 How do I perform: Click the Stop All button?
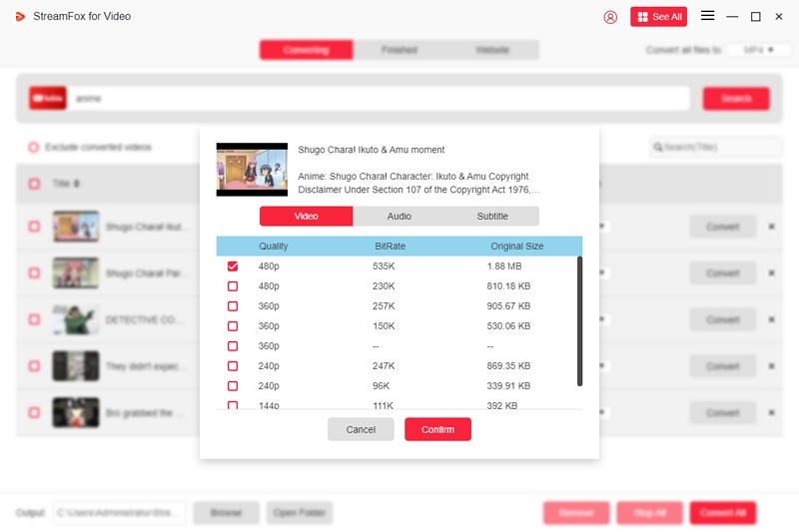point(649,513)
